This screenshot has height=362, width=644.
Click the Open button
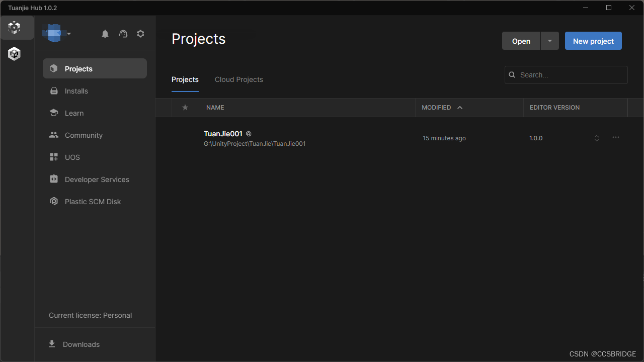[521, 41]
